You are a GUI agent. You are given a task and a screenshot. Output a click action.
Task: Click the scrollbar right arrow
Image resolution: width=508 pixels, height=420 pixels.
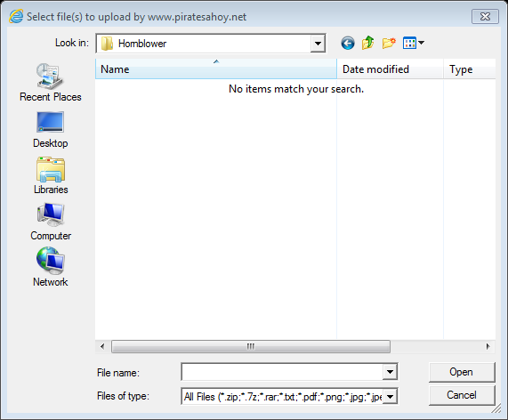[x=488, y=346]
